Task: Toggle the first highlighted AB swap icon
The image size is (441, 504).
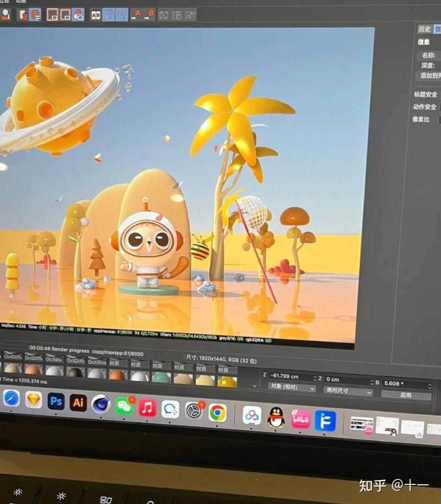Action: coord(109,15)
